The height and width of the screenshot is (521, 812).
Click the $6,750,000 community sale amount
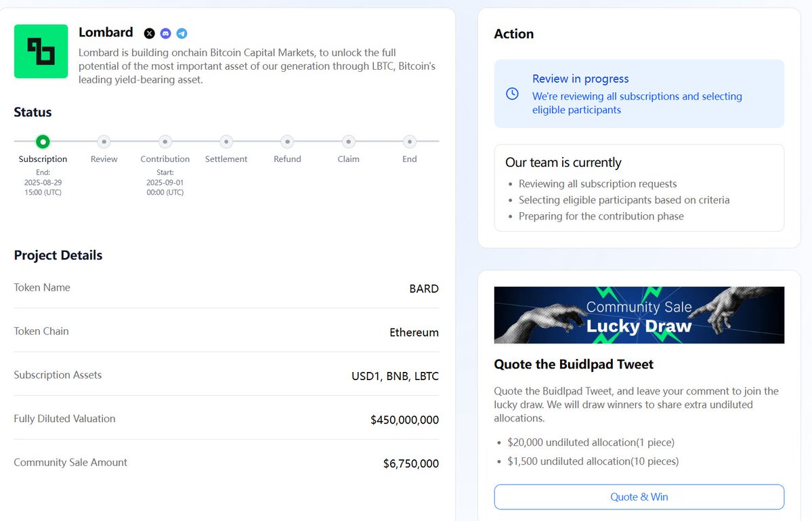tap(411, 463)
